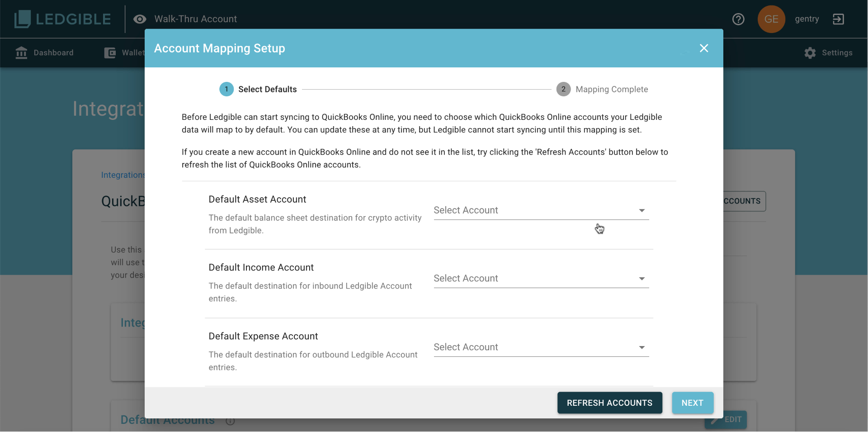Open the Default Income Account dropdown

[541, 279]
